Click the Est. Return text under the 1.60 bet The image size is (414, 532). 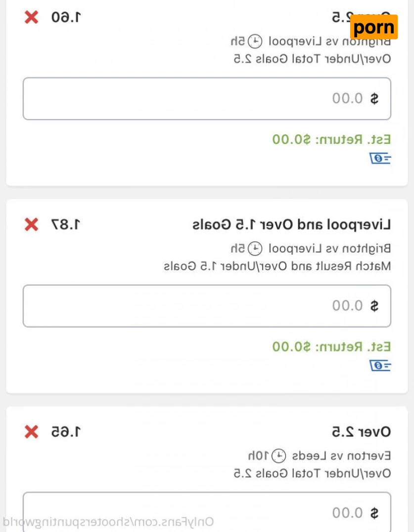click(x=331, y=139)
